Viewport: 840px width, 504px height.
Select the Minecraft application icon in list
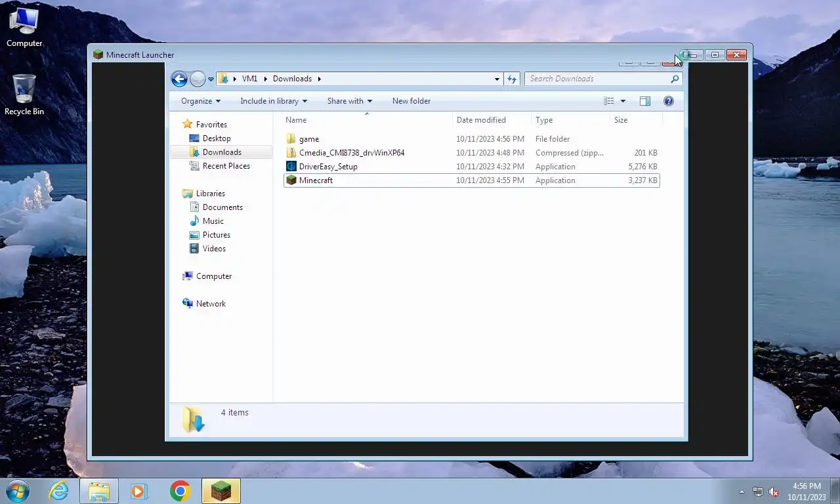point(291,180)
